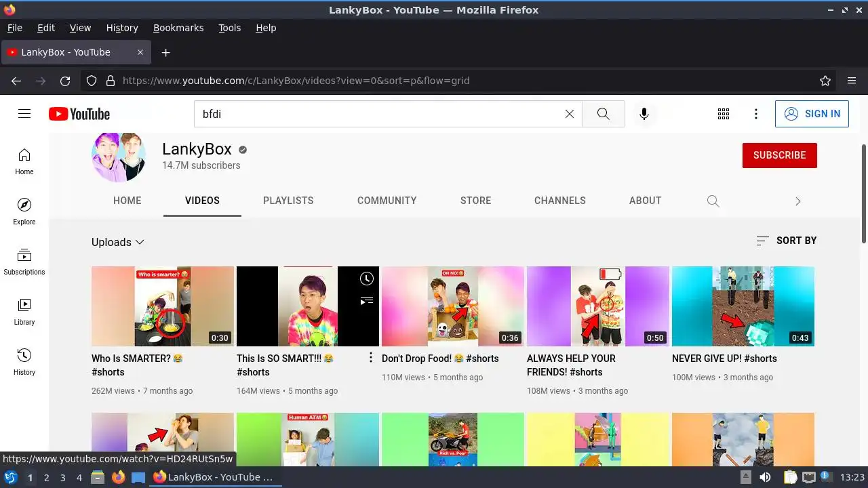Show more channel tabs with right chevron
Screen dimensions: 868x488
797,201
